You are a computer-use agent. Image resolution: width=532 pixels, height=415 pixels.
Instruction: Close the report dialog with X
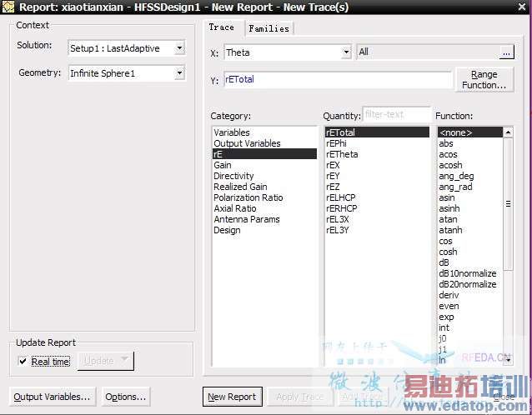pyautogui.click(x=522, y=7)
